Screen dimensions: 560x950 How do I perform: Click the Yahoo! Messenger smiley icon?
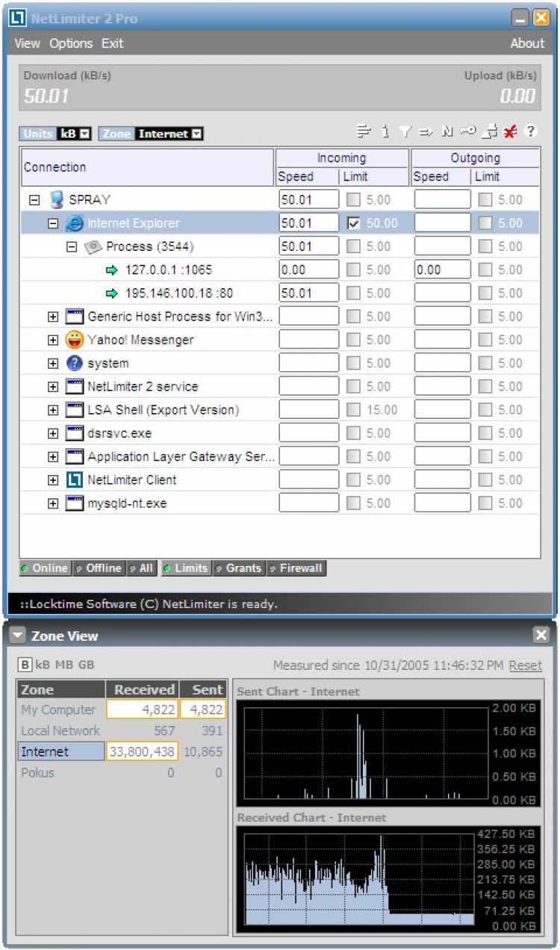(x=75, y=340)
